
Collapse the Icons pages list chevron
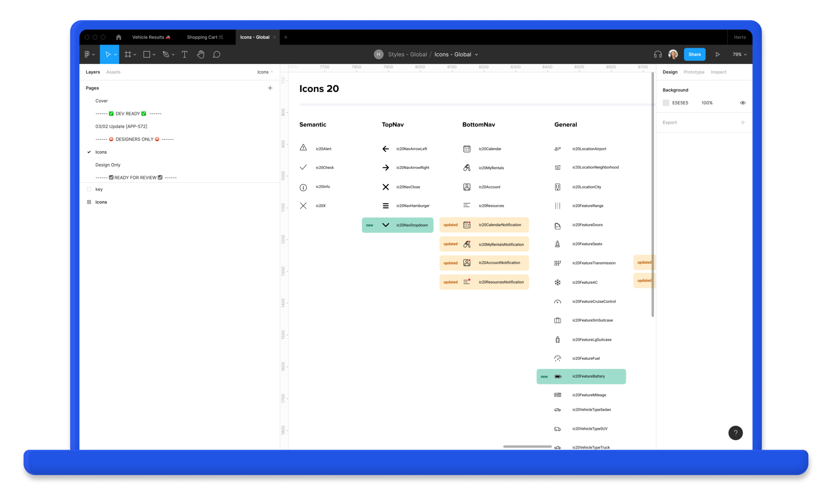click(x=272, y=72)
